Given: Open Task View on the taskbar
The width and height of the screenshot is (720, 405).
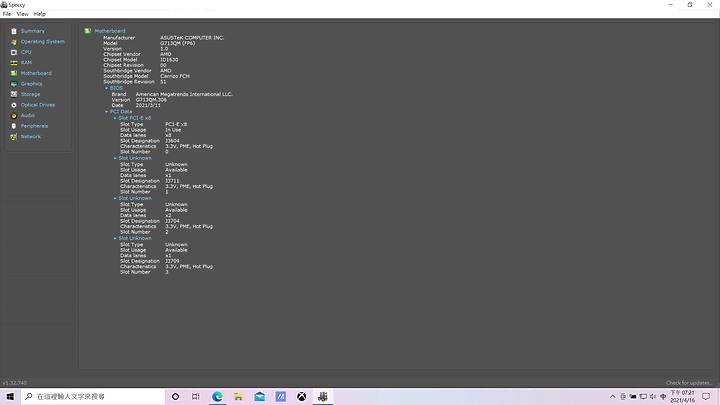Looking at the screenshot, I should click(196, 396).
